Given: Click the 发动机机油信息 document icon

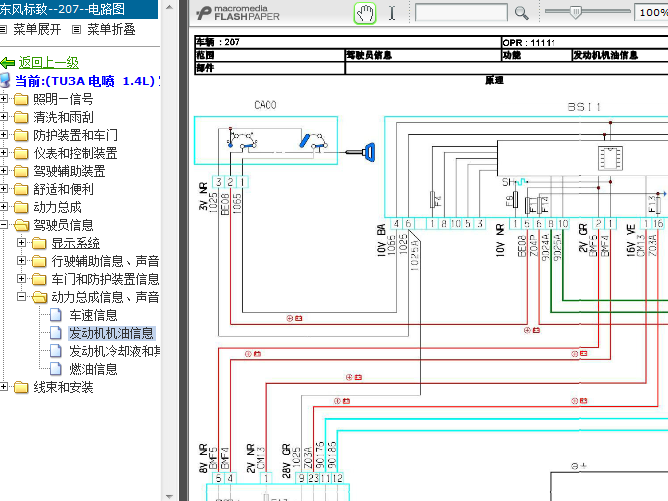Looking at the screenshot, I should click(x=56, y=333).
